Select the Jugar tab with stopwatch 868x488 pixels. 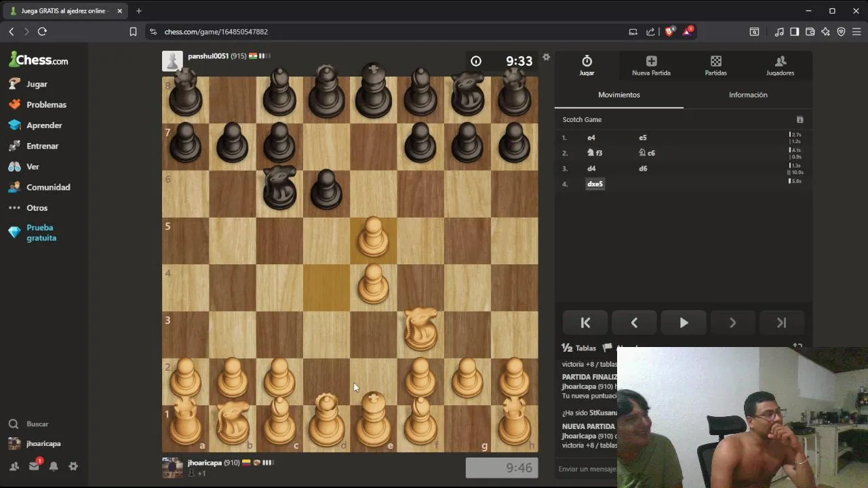587,66
